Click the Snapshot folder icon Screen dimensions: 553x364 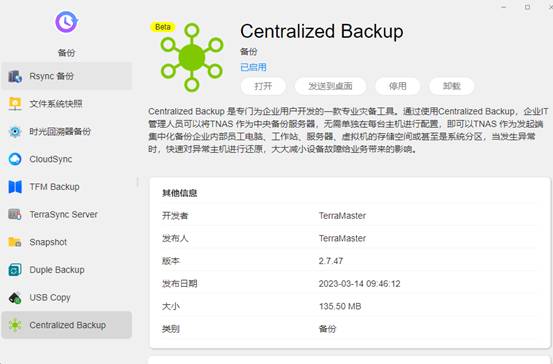click(x=15, y=242)
